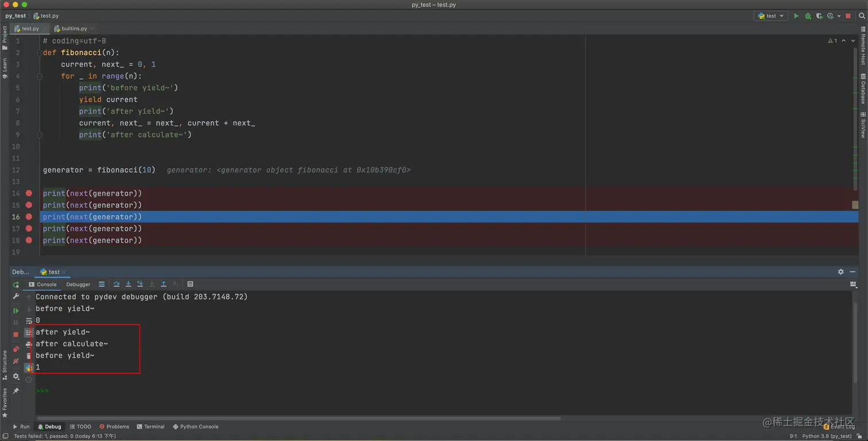Open the Structure side panel
This screenshot has height=441, width=868.
(x=5, y=365)
